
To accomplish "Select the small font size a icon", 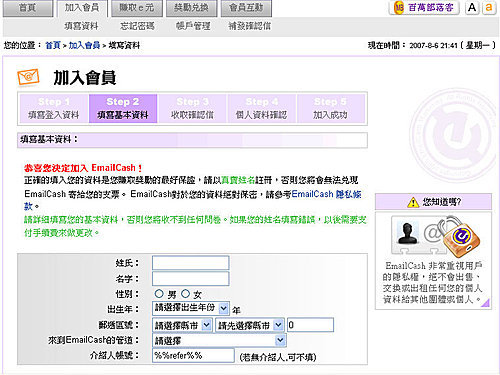I will point(489,8).
